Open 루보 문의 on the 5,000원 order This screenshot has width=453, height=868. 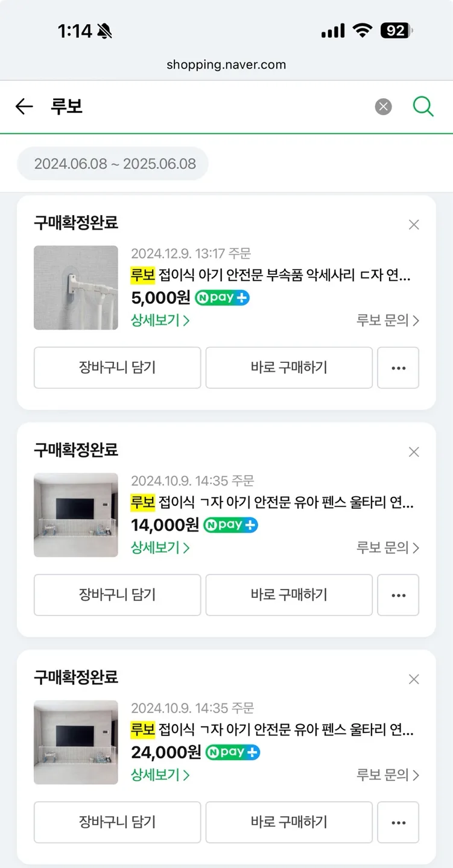[x=387, y=320]
